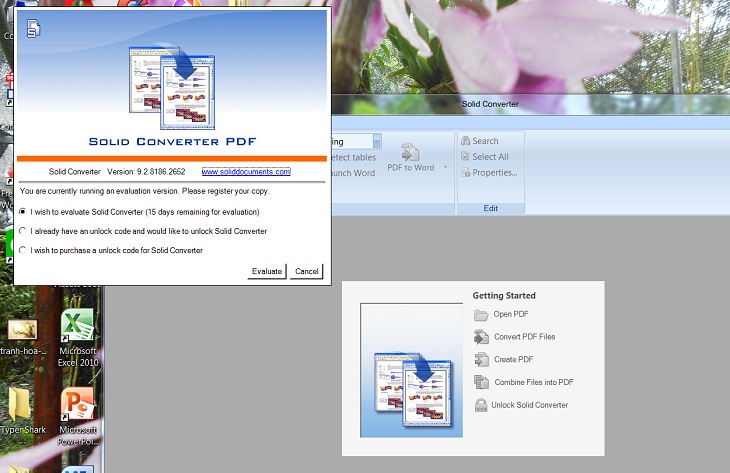Click the Unlock Solid Converter padlock icon

coord(481,405)
